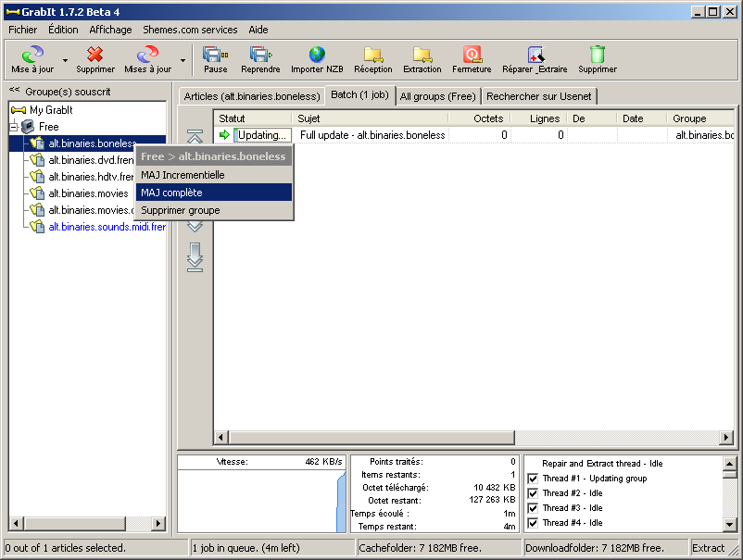Viewport: 743px width, 560px height.
Task: Select alt.binaries.hdtv.fren group
Action: [x=91, y=177]
